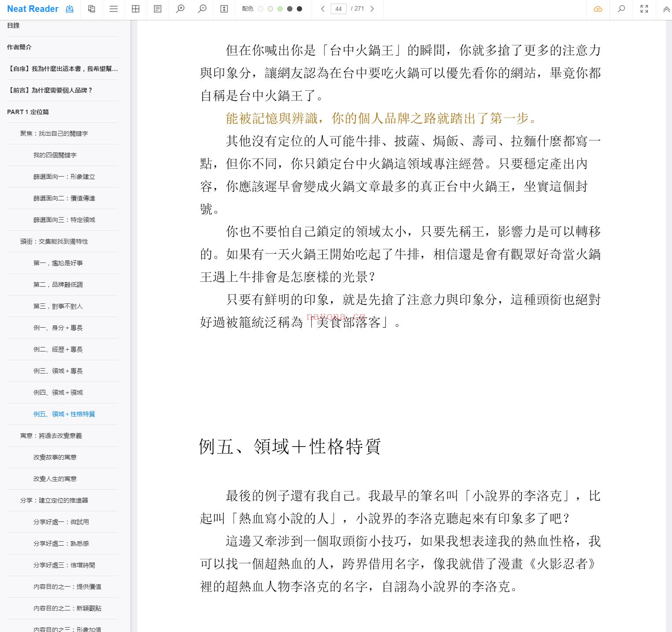This screenshot has width=672, height=632.
Task: Select the white color theme swatch
Action: pos(261,9)
